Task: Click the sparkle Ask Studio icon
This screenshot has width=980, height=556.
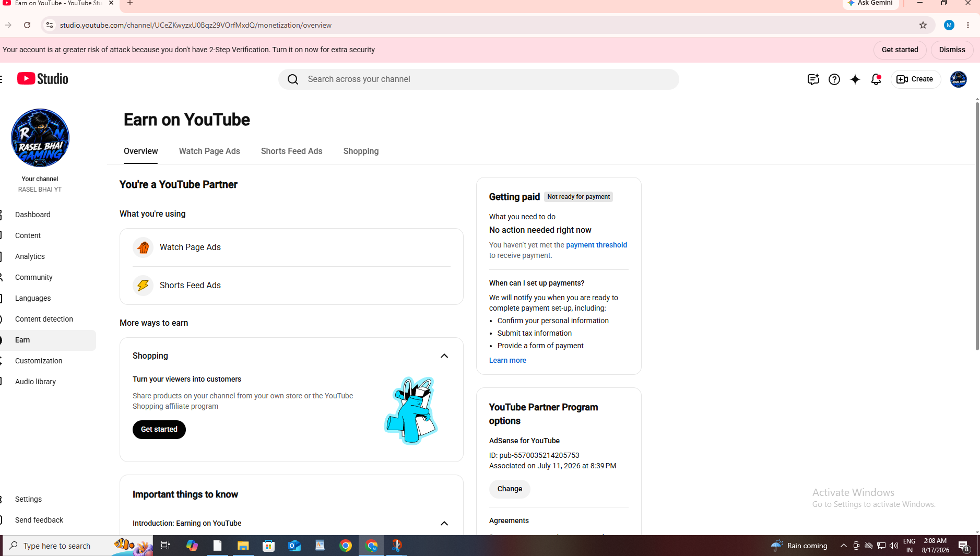Action: click(855, 79)
